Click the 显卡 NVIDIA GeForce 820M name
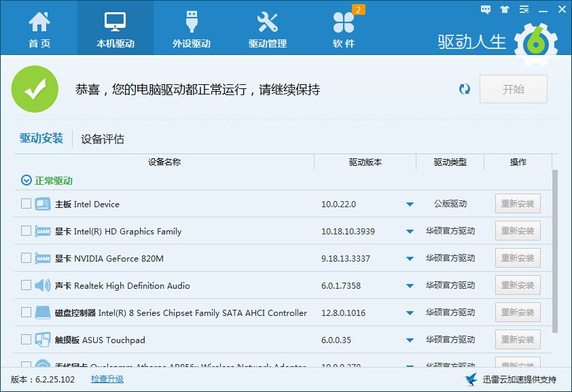 [109, 259]
